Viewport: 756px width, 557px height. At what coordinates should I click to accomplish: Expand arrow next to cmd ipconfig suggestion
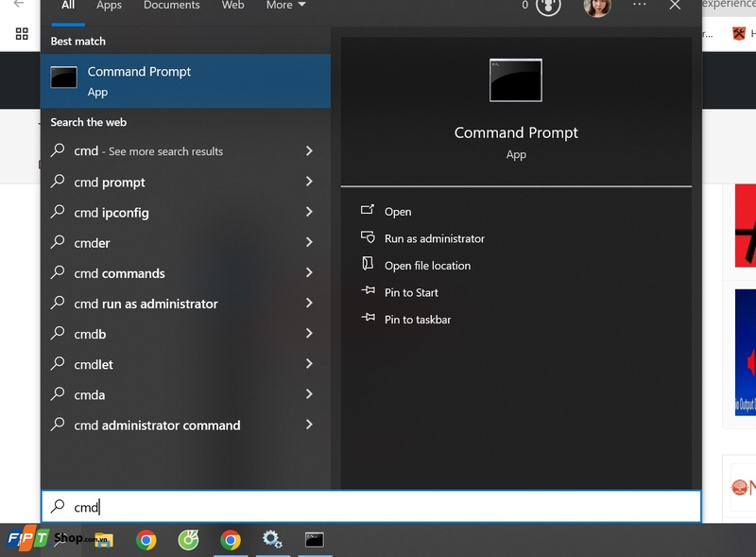pyautogui.click(x=309, y=212)
